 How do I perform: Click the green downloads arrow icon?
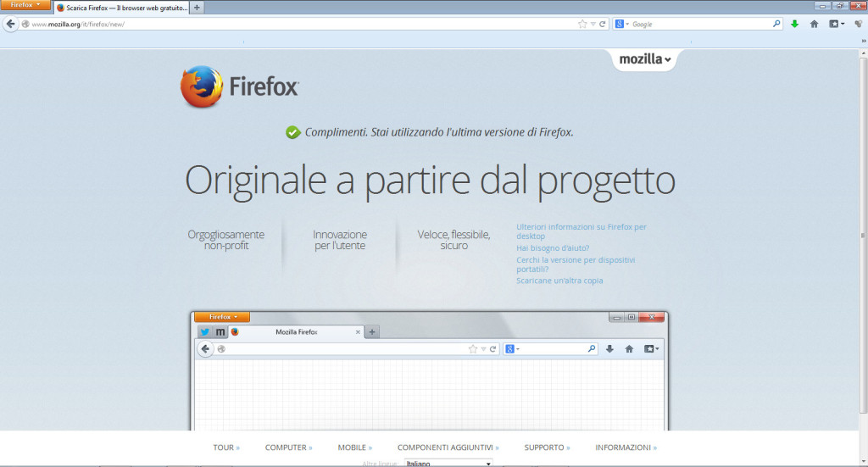[794, 24]
